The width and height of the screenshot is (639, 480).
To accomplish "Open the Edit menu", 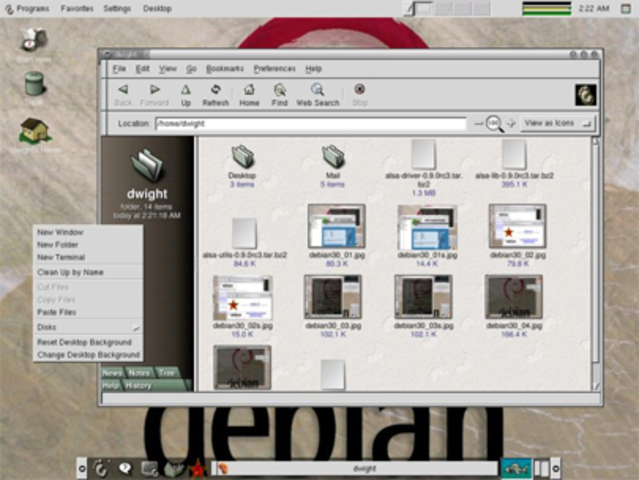I will point(142,68).
